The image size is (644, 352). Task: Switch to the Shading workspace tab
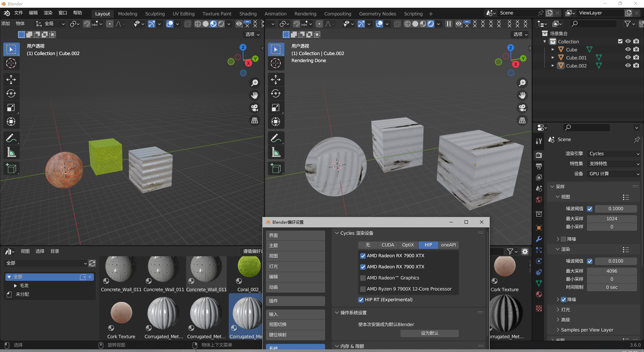coord(248,14)
